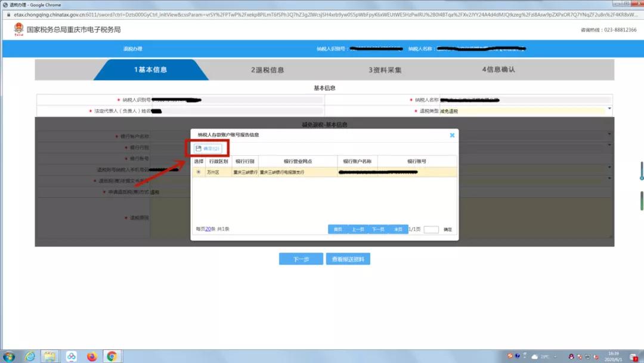Image resolution: width=644 pixels, height=363 pixels.
Task: Open the Windows Start menu
Action: point(8,356)
